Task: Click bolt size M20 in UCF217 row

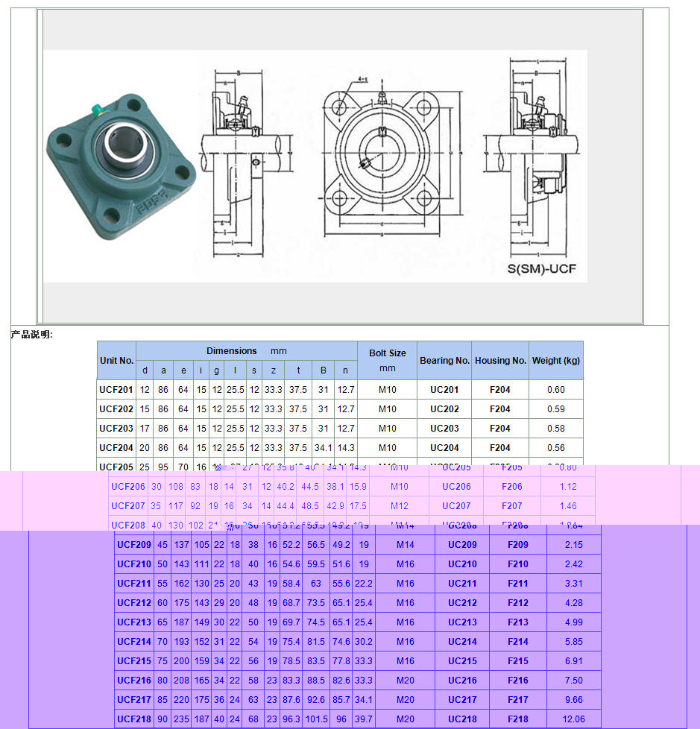Action: 406,700
